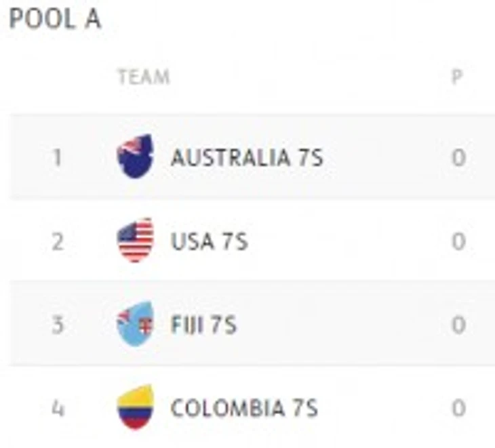Image resolution: width=495 pixels, height=448 pixels.
Task: Sort by the P column header
Action: pos(458,77)
